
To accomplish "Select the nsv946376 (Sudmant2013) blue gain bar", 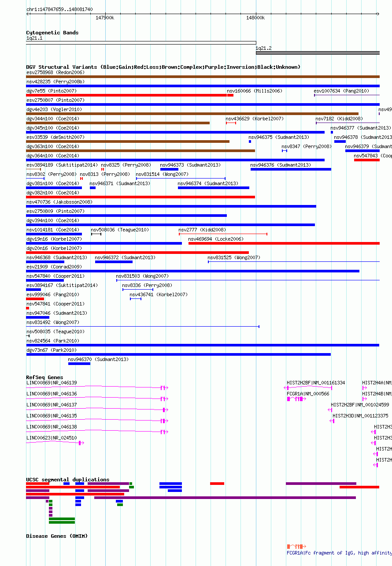I will [x=291, y=169].
